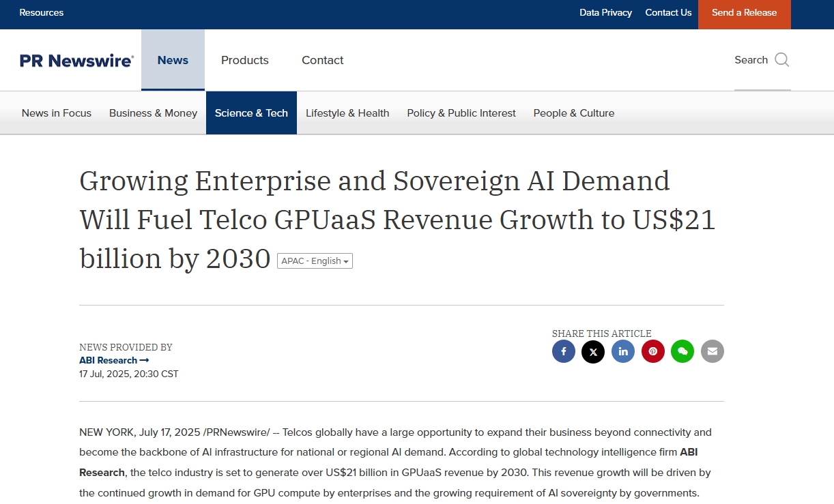The width and height of the screenshot is (834, 504).
Task: Click the search magnifier icon
Action: (x=782, y=60)
